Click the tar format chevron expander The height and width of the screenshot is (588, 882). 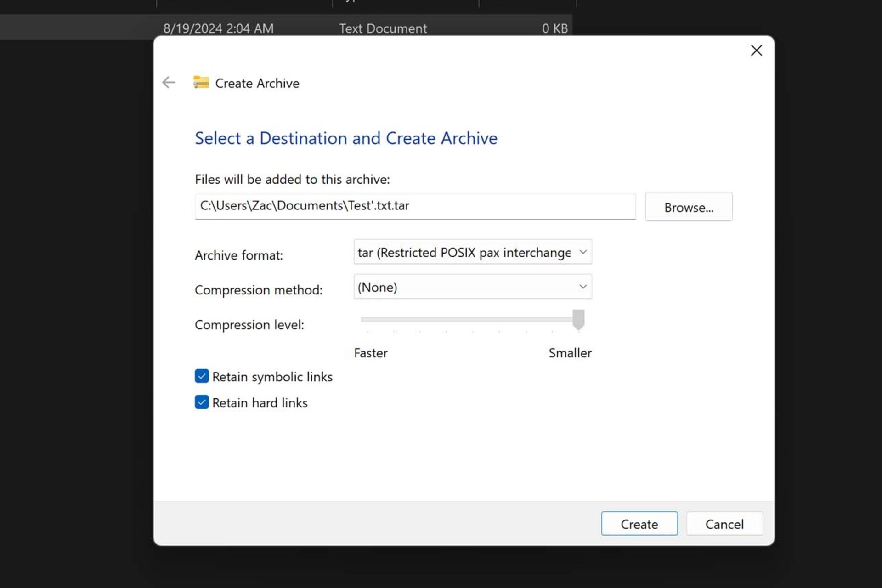[582, 253]
